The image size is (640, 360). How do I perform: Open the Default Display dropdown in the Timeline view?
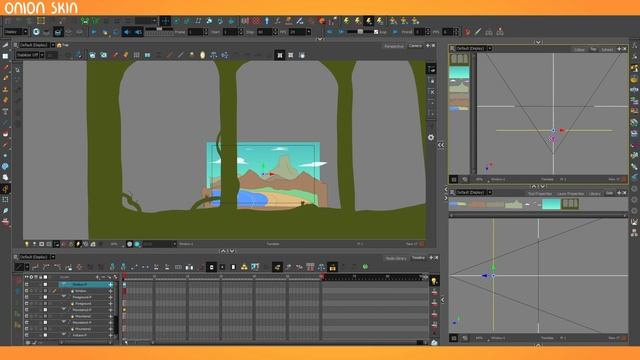tap(53, 257)
